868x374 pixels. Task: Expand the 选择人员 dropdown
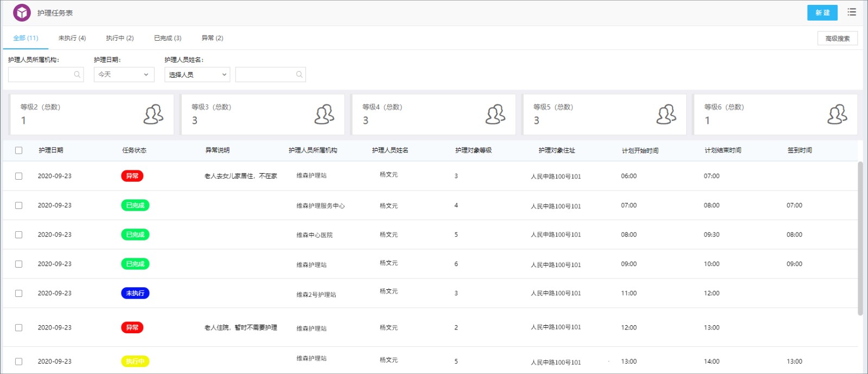[197, 74]
